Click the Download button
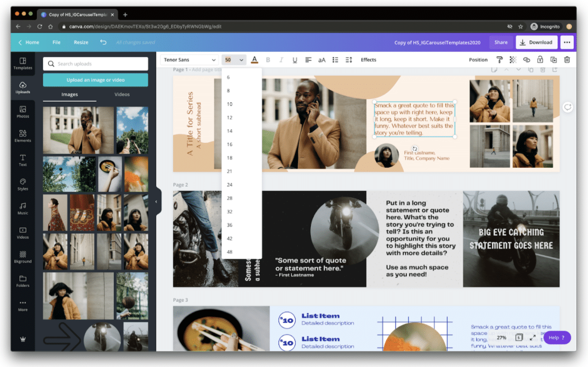This screenshot has width=588, height=367. [536, 42]
